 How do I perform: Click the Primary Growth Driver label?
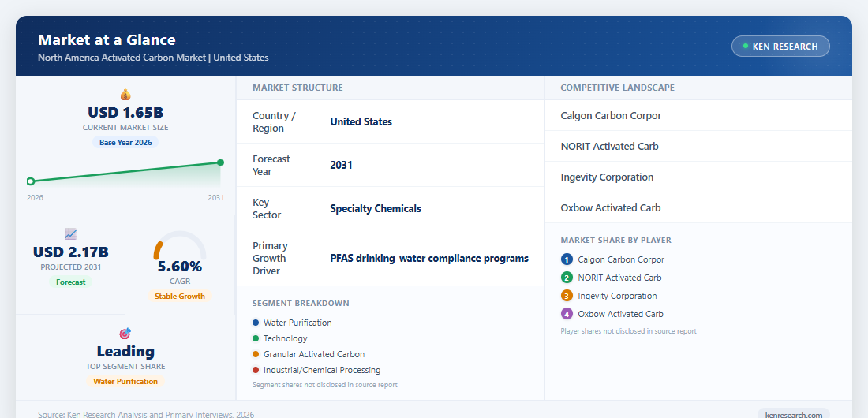coord(270,258)
